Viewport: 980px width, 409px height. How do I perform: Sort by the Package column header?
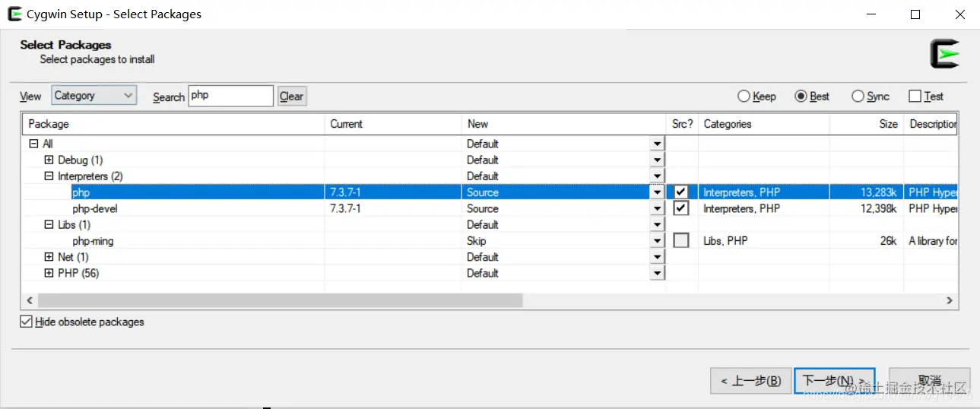coord(174,124)
